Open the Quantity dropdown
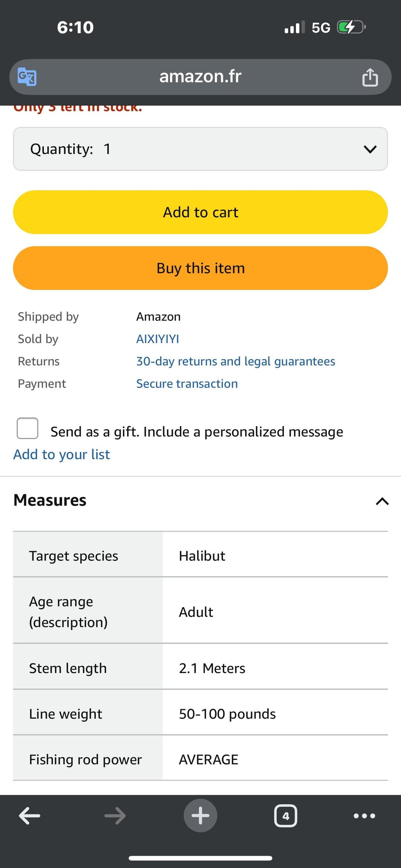 click(200, 149)
